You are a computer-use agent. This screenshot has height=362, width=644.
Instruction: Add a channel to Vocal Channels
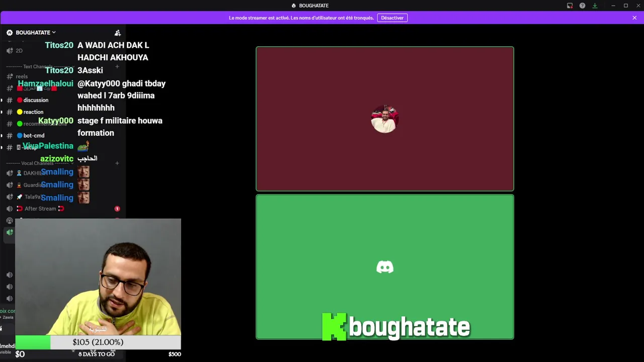pos(117,163)
